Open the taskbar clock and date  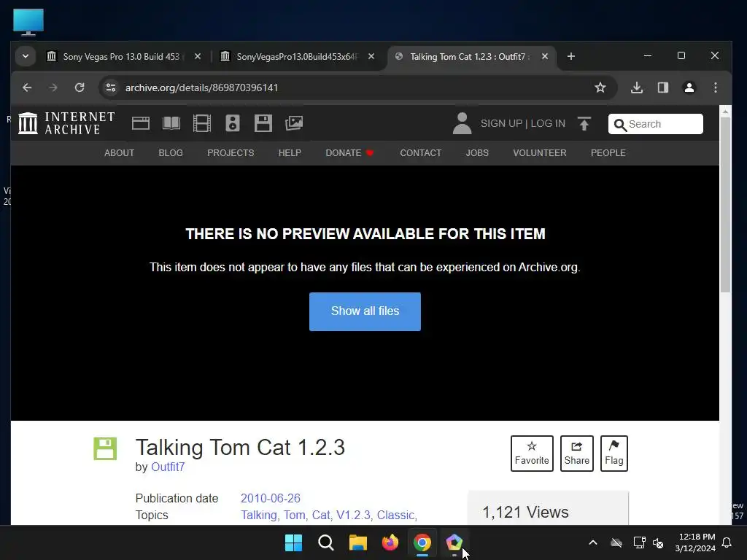(695, 542)
